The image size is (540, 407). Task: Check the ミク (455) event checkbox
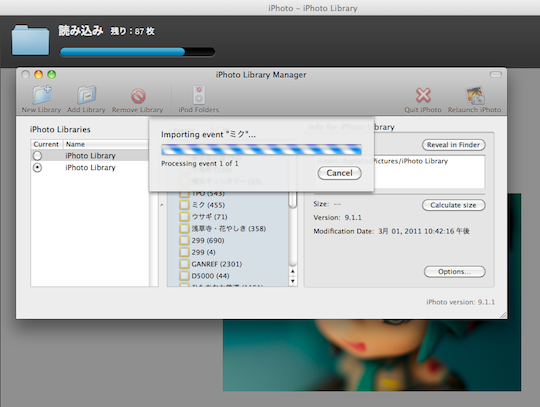tap(184, 205)
